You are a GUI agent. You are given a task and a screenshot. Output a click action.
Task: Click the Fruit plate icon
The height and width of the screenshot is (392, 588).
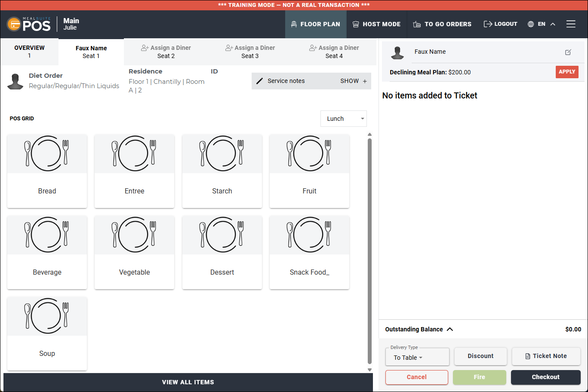point(309,153)
